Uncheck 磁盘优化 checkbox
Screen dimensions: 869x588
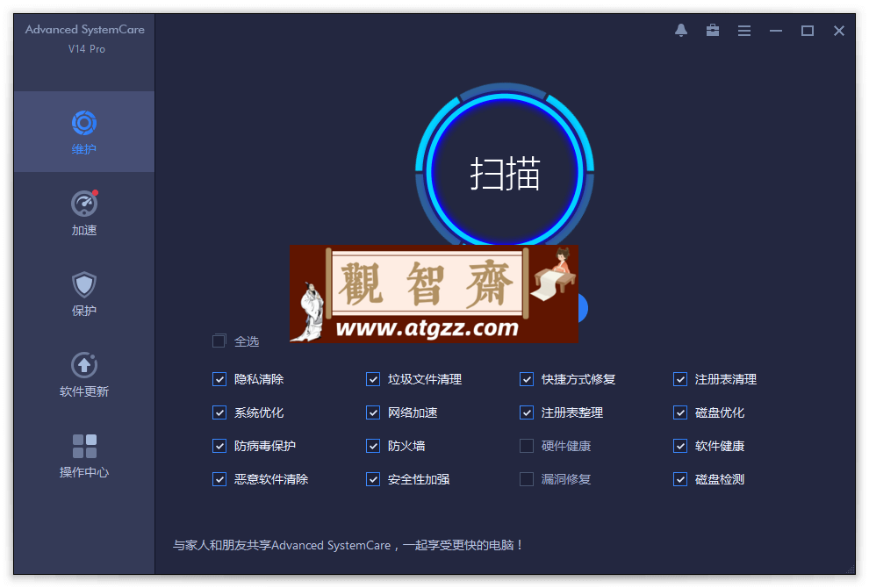coord(680,412)
